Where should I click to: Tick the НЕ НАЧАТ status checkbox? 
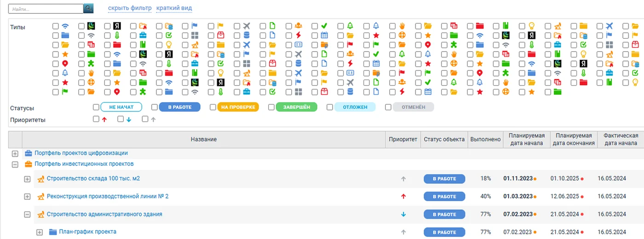tap(96, 107)
